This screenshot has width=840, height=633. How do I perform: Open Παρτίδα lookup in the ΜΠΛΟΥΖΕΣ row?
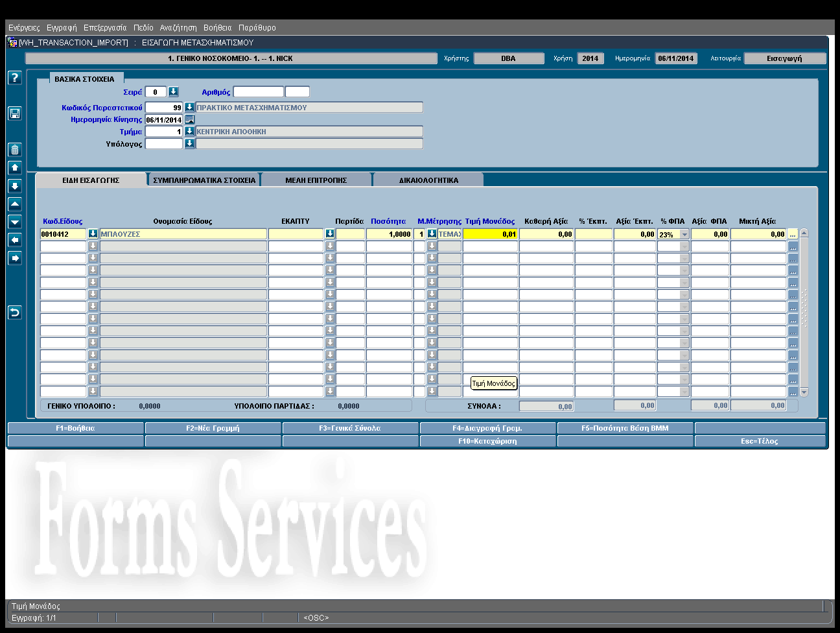point(330,233)
